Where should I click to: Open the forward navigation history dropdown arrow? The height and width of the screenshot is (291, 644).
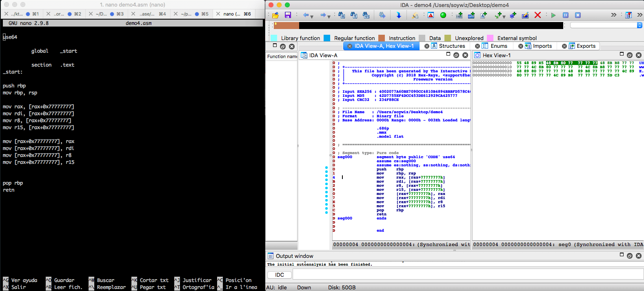(329, 17)
